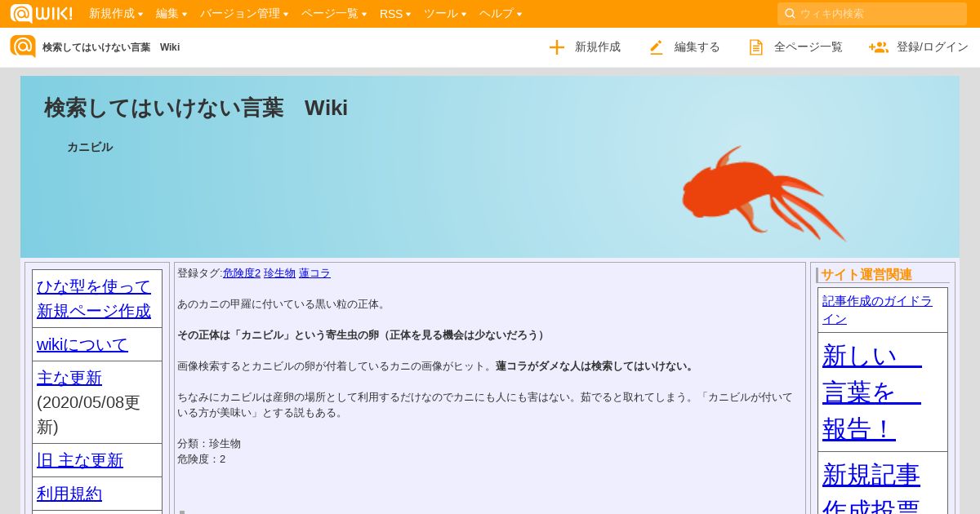
Task: Open 検索してはいけない言葉 Wiki header link
Action: (x=111, y=47)
